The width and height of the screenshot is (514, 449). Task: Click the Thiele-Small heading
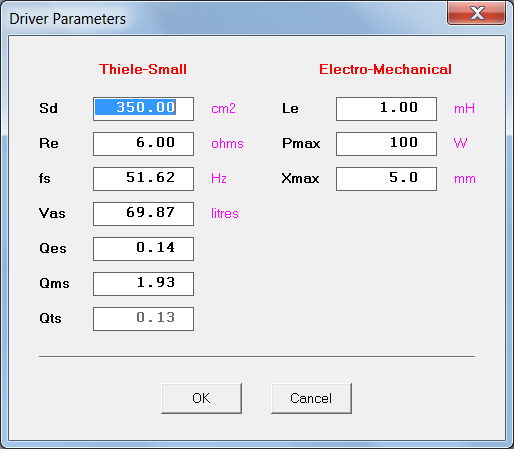(143, 69)
